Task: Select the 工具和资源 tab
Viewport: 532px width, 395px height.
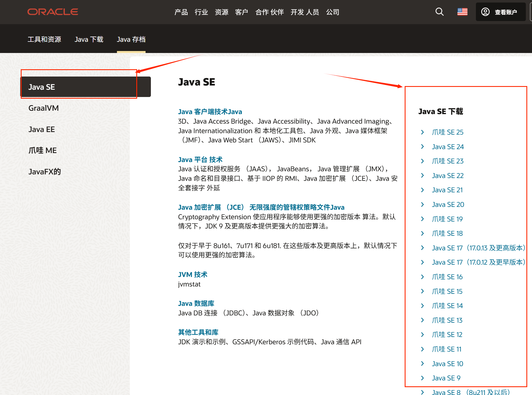Action: pos(44,39)
